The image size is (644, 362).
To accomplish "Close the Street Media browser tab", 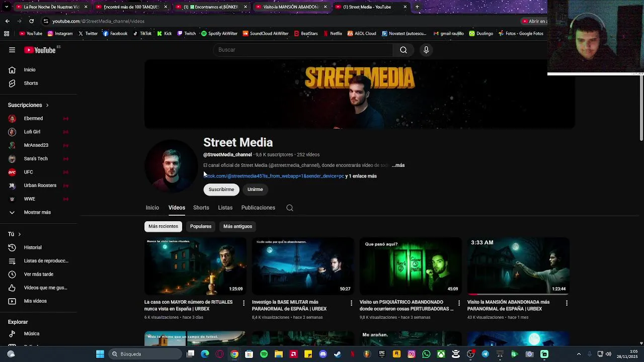I will tap(405, 7).
